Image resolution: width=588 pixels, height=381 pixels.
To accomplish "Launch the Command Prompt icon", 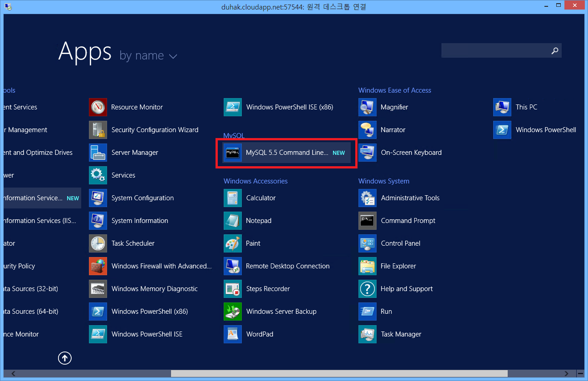I will (x=367, y=221).
